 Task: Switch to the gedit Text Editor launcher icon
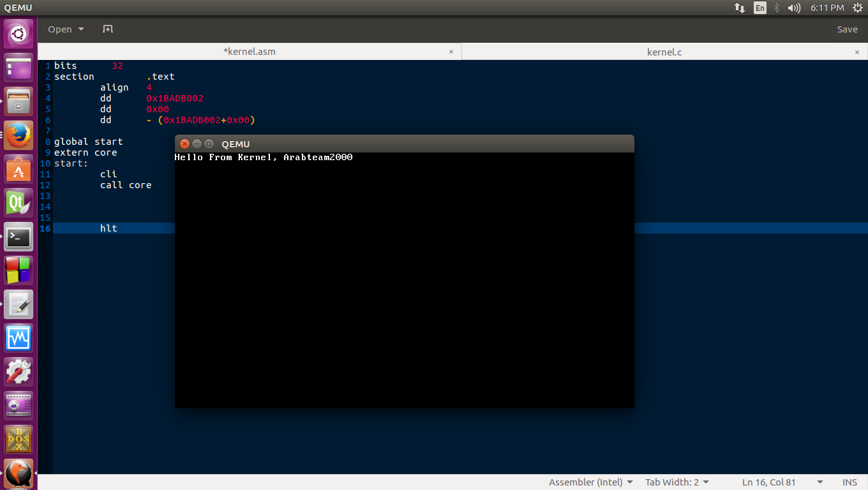tap(19, 305)
